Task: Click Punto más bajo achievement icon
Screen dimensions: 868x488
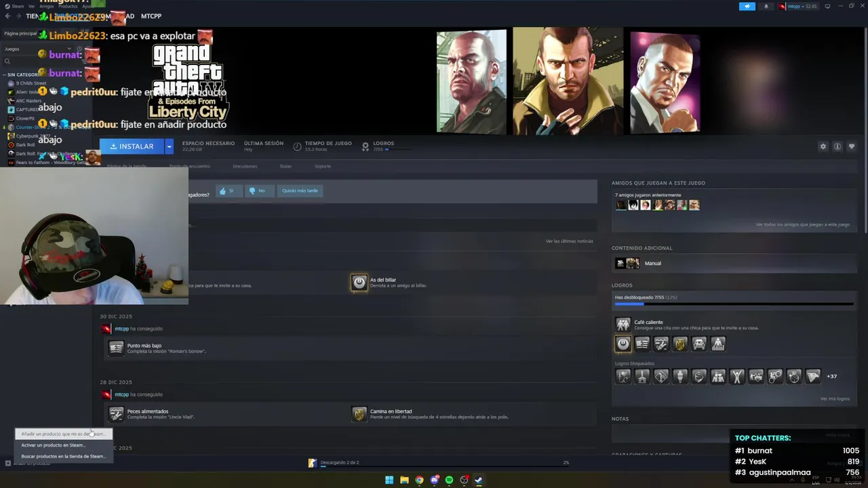Action: 116,348
